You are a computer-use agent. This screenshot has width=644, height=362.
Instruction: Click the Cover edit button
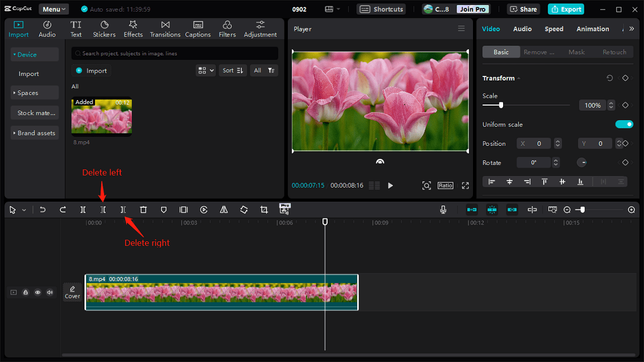click(x=72, y=292)
